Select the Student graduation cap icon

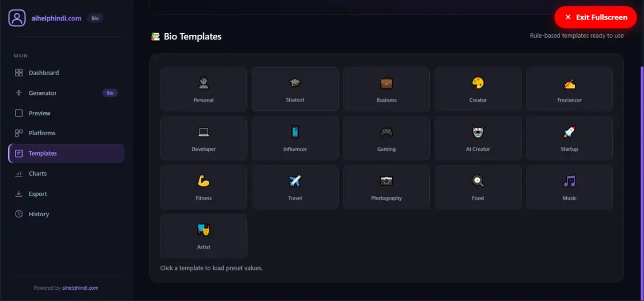[x=295, y=83]
